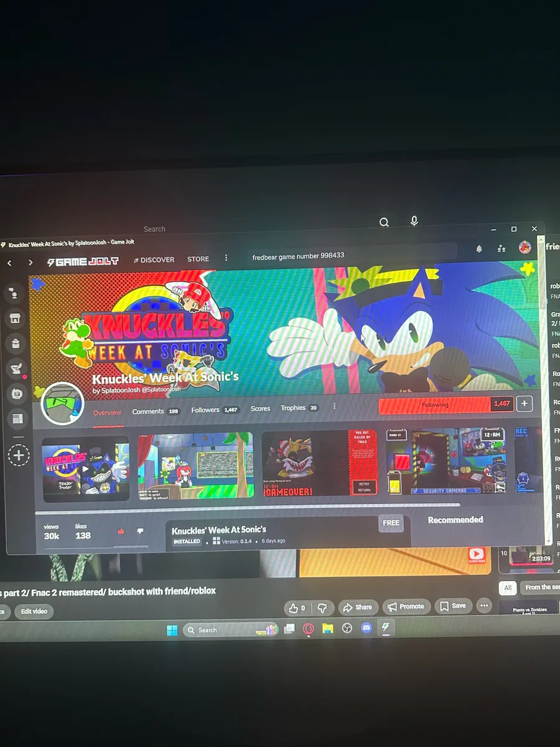Open the quests icon with red dot
Image resolution: width=560 pixels, height=747 pixels.
coord(16,369)
